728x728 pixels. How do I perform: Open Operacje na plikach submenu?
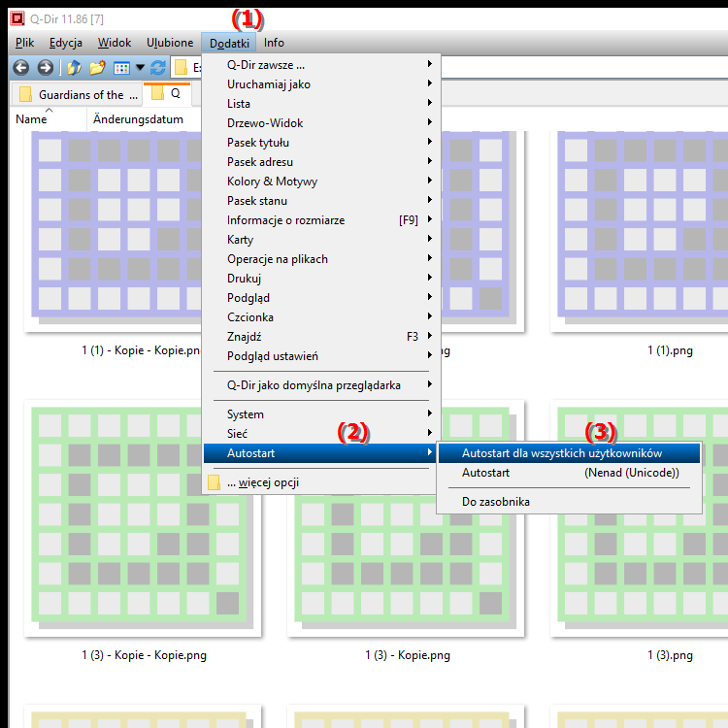(321, 259)
